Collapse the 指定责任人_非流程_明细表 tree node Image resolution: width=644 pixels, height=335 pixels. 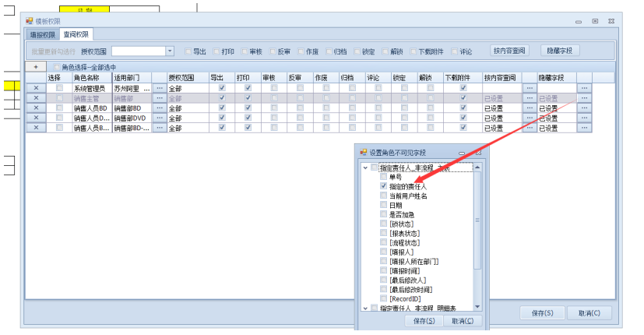(365, 309)
